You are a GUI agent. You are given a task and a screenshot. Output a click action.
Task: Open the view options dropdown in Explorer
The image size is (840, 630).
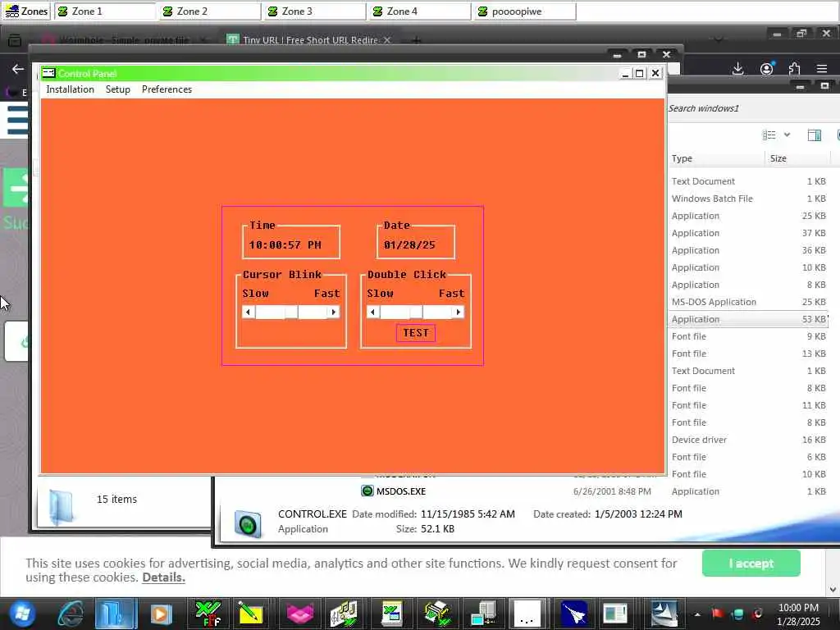coord(787,135)
